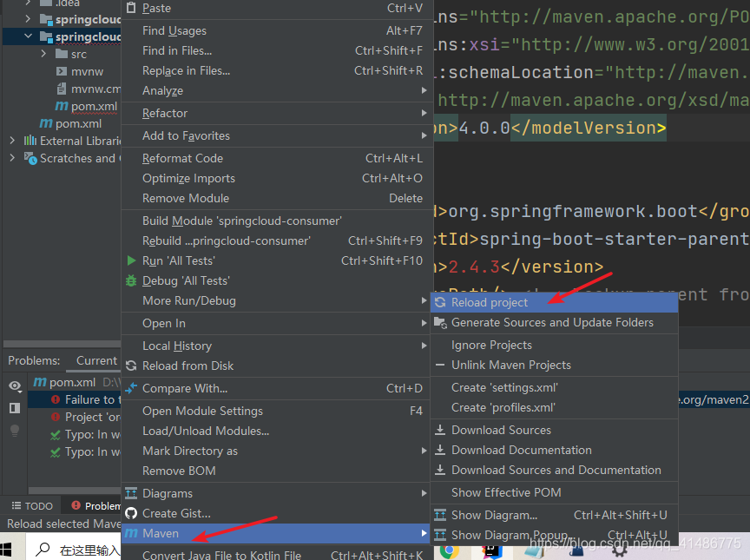Click the Maven 'm' icon in the menu
Image resolution: width=750 pixels, height=560 pixels.
pos(131,533)
